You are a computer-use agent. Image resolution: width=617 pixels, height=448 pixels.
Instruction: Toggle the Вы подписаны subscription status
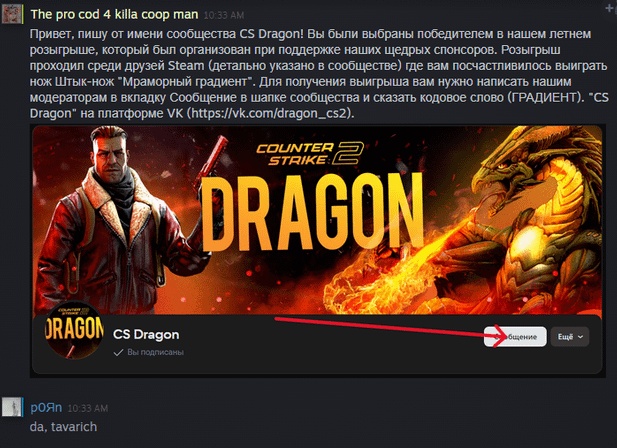tap(149, 352)
